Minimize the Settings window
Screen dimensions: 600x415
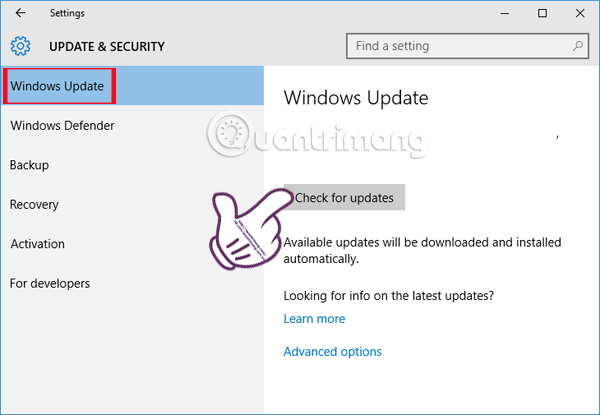(x=505, y=13)
